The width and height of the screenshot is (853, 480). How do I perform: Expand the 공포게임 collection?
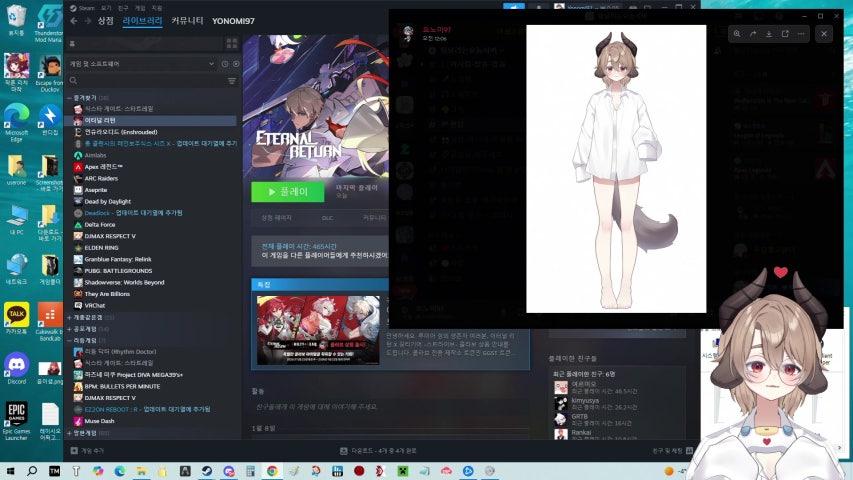coord(69,329)
